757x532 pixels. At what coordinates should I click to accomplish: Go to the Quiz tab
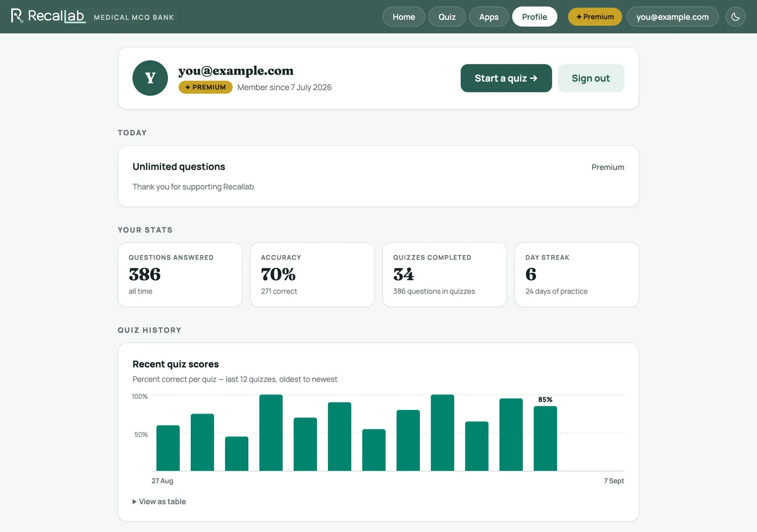point(447,17)
